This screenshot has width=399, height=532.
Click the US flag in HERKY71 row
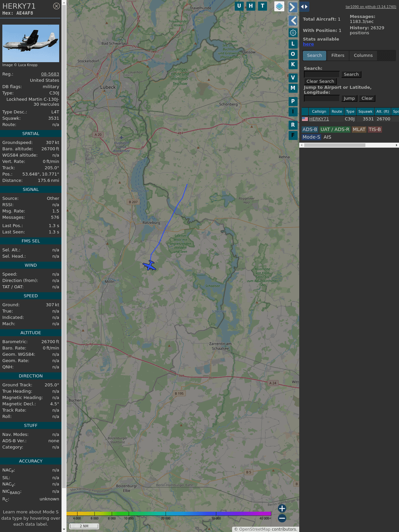click(305, 119)
